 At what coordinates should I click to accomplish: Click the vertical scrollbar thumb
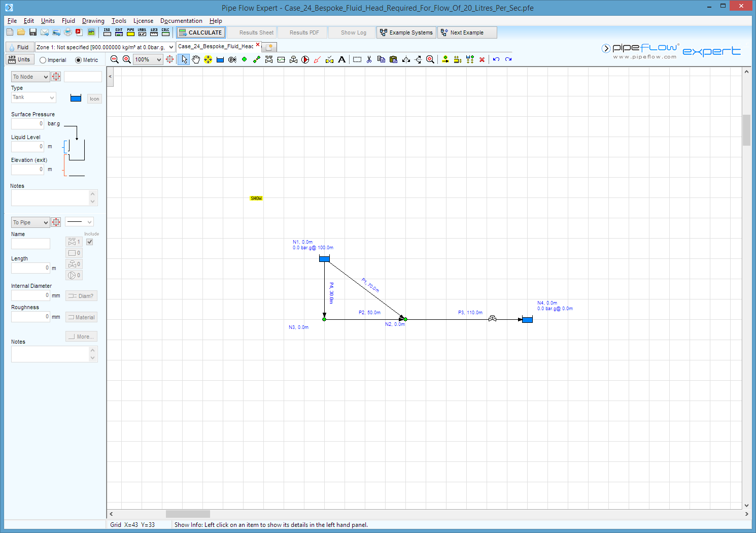click(x=746, y=130)
